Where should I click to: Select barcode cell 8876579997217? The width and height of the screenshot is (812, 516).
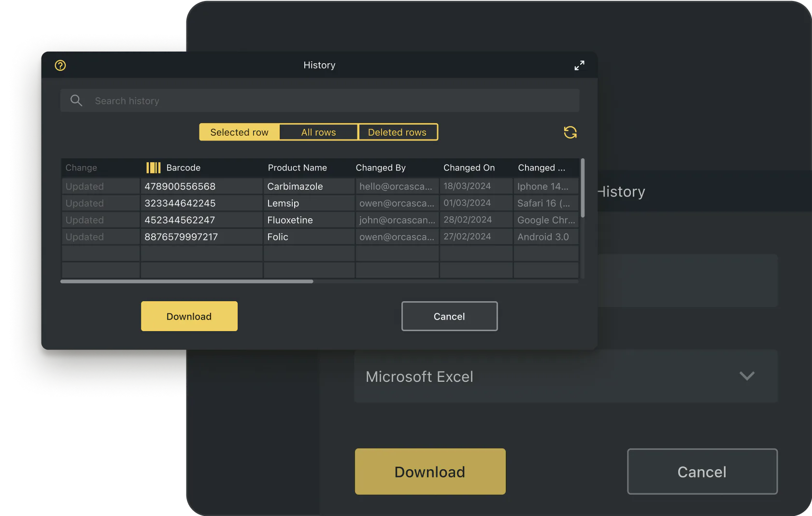click(201, 237)
